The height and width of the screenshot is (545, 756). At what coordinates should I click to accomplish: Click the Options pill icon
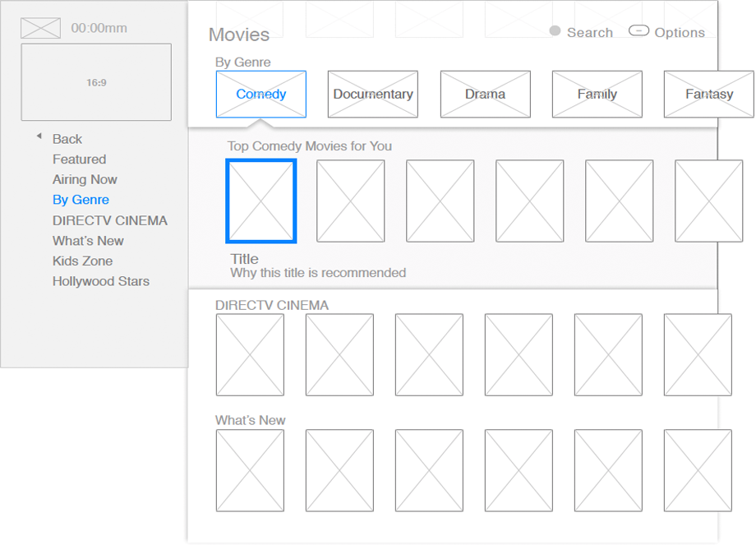coord(638,31)
